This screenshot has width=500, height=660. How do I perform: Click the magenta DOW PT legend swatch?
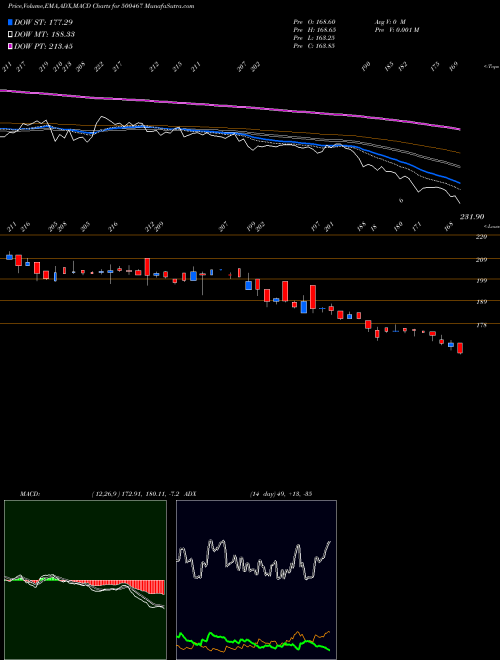pyautogui.click(x=10, y=46)
